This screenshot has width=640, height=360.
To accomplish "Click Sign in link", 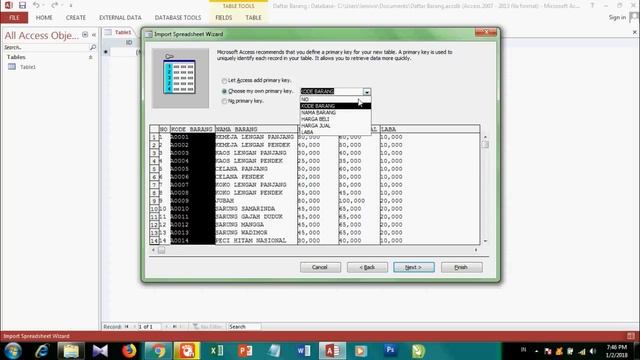I will click(617, 18).
